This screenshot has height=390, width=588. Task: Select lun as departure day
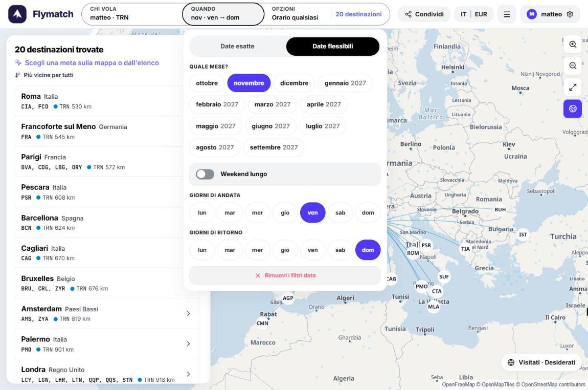tap(202, 213)
